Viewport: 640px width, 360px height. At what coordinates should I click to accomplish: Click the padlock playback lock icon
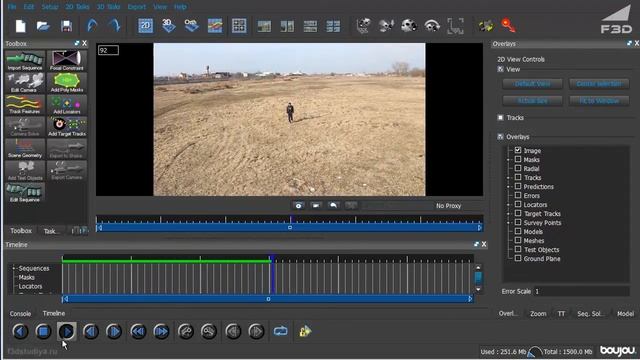point(305,331)
